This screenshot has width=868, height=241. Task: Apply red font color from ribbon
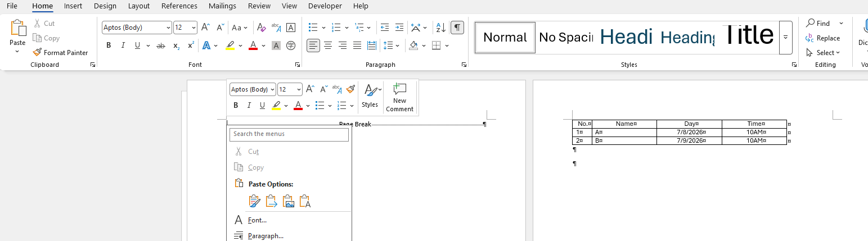pyautogui.click(x=253, y=46)
